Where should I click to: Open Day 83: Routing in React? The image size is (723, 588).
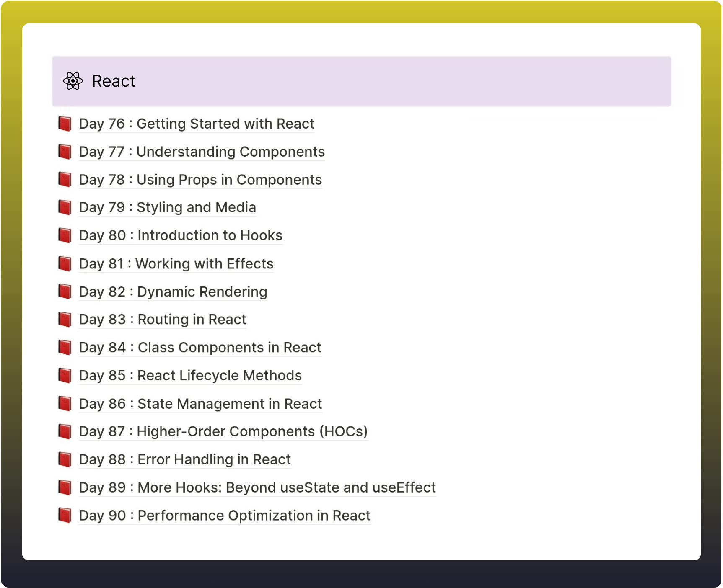coord(163,320)
